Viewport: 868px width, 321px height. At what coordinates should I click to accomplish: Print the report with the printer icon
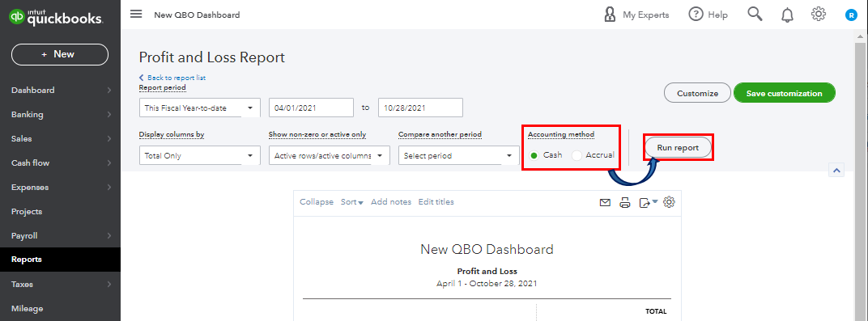tap(625, 203)
